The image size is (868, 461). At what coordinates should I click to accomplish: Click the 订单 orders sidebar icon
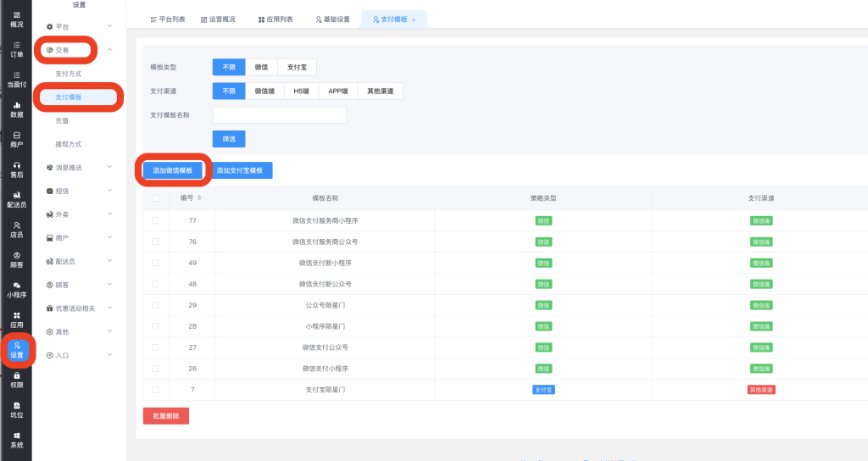16,49
